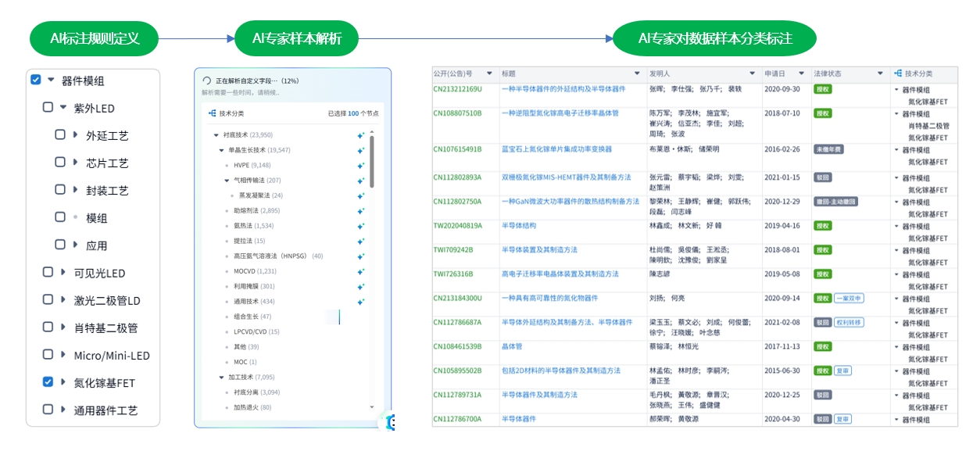Click the 已选择 100 个节点 text
Image resolution: width=980 pixels, height=451 pixels.
[352, 113]
